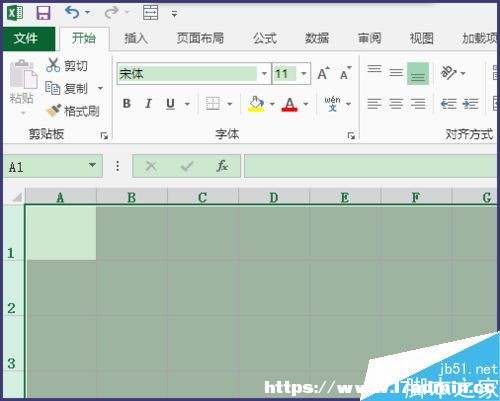
Task: Apply the yellow fill color bucket
Action: pos(256,104)
